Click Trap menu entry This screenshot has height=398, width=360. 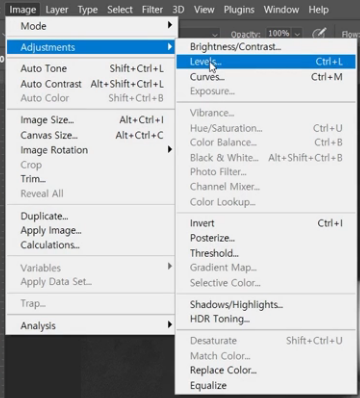point(91,303)
